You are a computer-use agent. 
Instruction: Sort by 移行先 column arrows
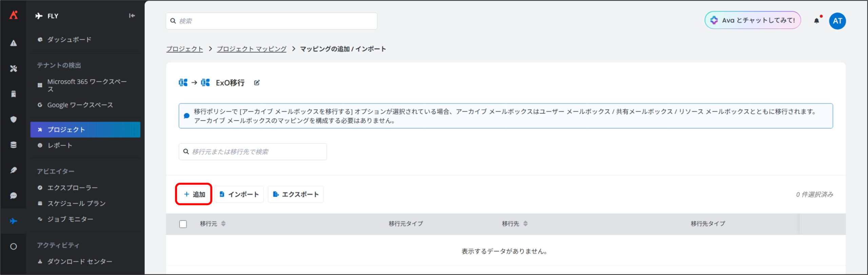525,223
